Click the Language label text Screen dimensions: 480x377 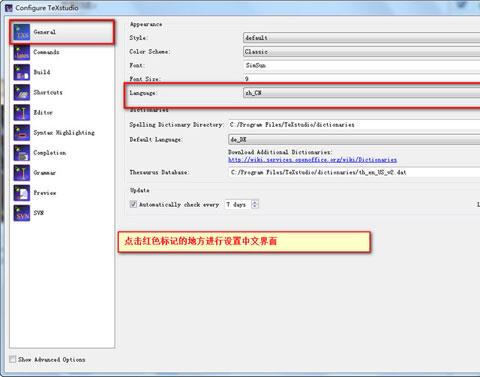[x=143, y=93]
